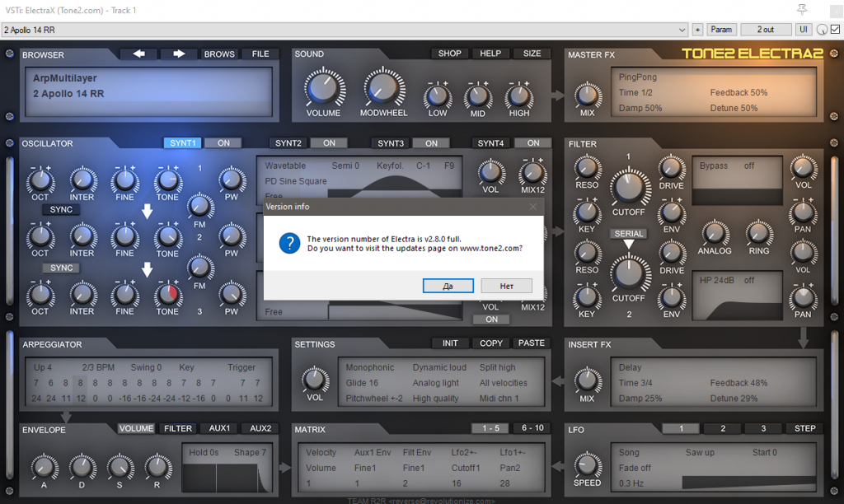The height and width of the screenshot is (504, 844).
Task: Click the plus button beside preset dropdown
Action: pos(697,30)
